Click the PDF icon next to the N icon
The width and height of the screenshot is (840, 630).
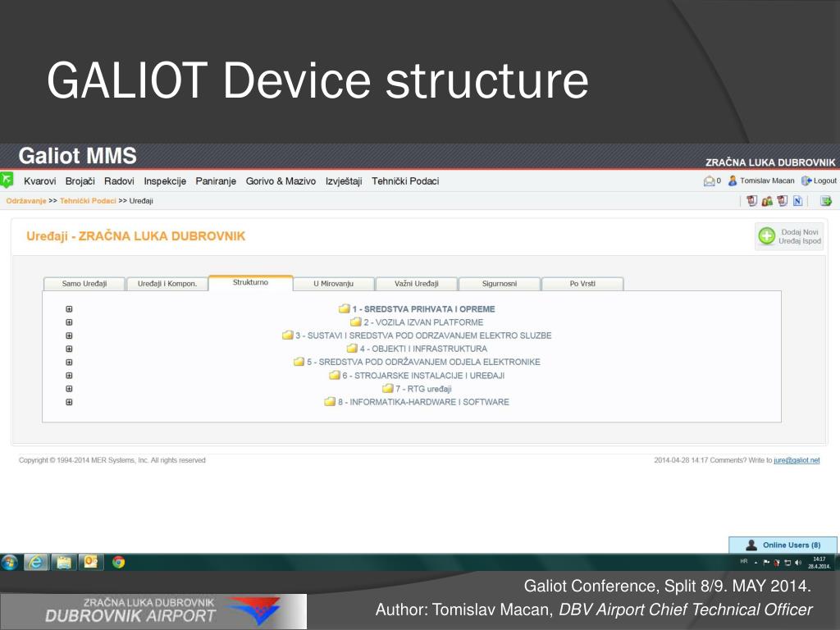coord(782,201)
